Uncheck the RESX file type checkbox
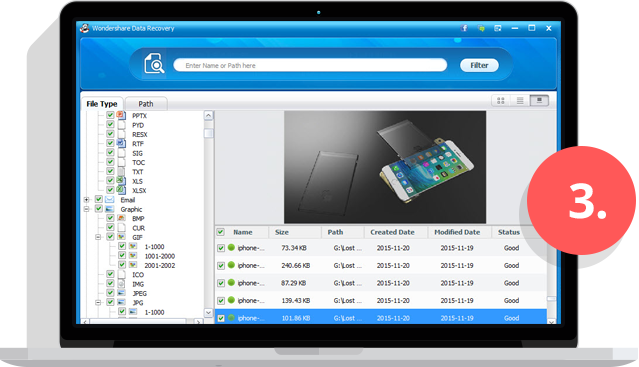This screenshot has width=639, height=367. point(110,134)
